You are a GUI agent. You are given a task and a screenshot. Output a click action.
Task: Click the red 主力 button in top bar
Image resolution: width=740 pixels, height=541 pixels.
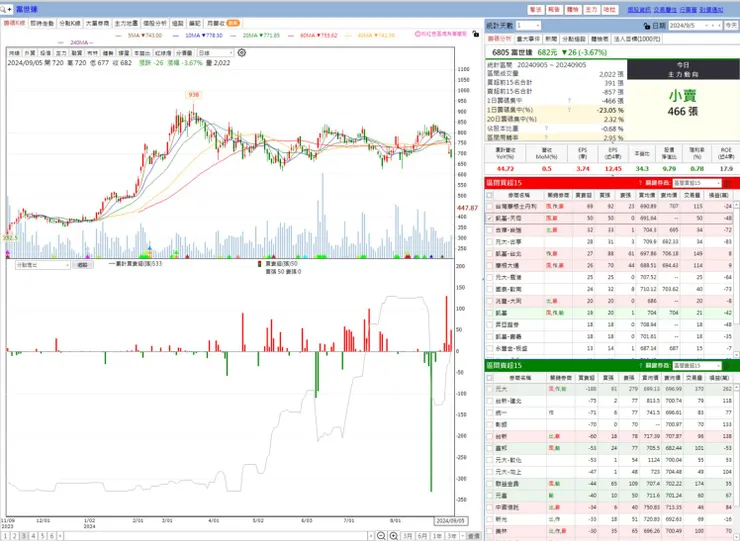[591, 9]
